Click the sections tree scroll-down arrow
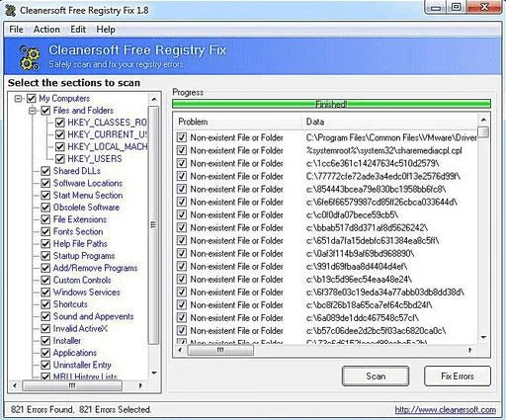The width and height of the screenshot is (506, 420). pyautogui.click(x=153, y=373)
